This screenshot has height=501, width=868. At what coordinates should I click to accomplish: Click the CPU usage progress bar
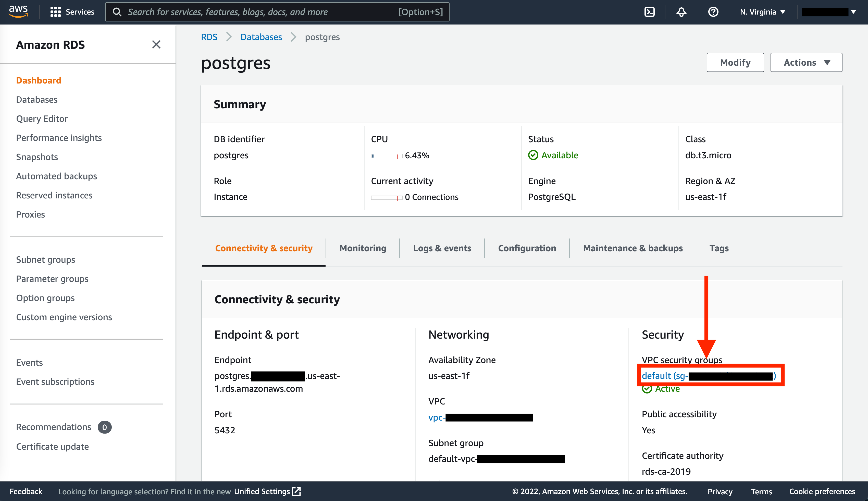click(x=386, y=156)
